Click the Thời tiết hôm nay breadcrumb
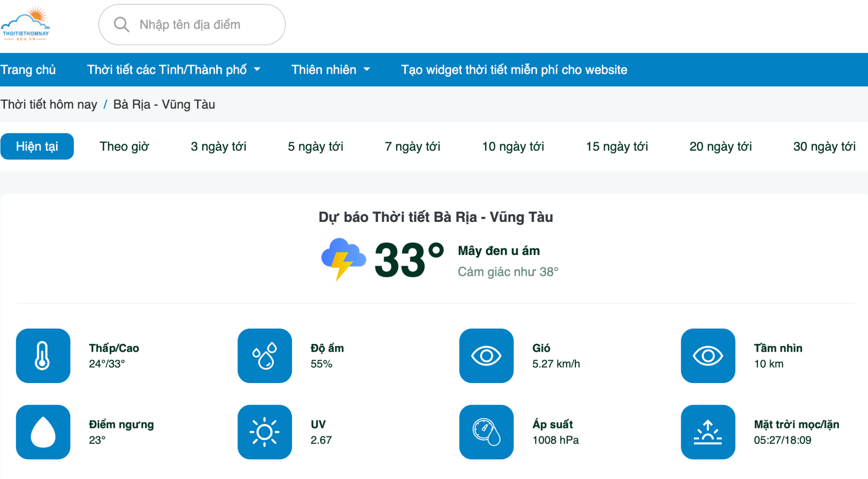868x479 pixels. (x=49, y=104)
